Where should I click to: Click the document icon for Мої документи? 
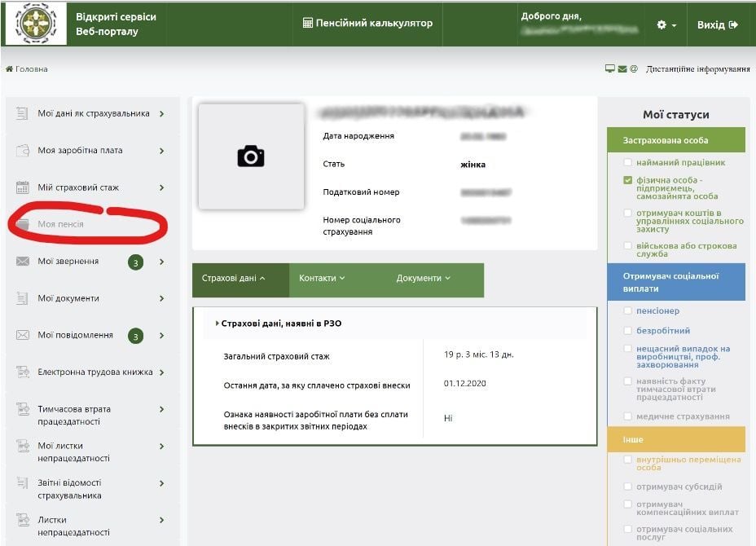(x=22, y=298)
